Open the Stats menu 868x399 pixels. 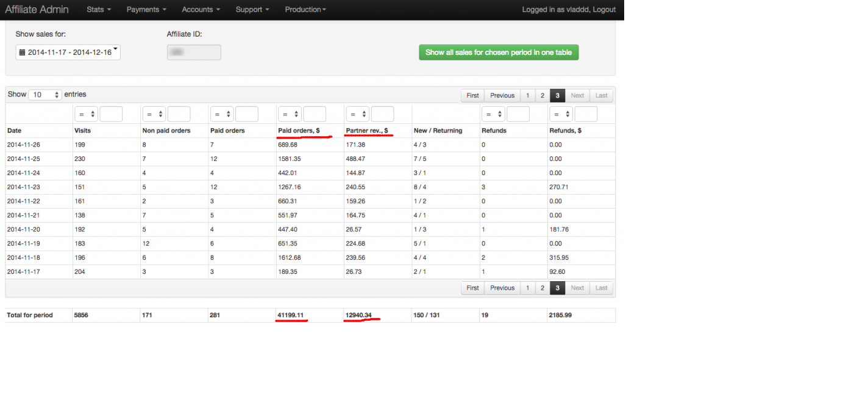click(98, 10)
